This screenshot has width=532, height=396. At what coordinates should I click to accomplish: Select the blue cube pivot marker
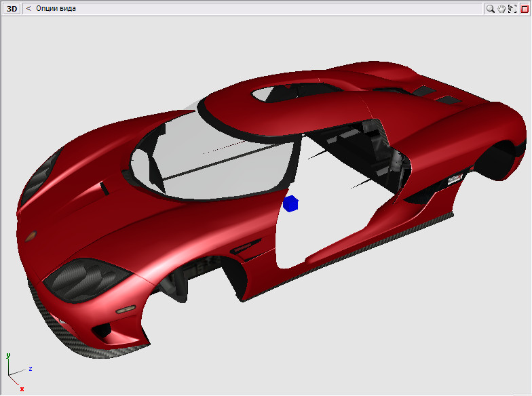click(291, 203)
